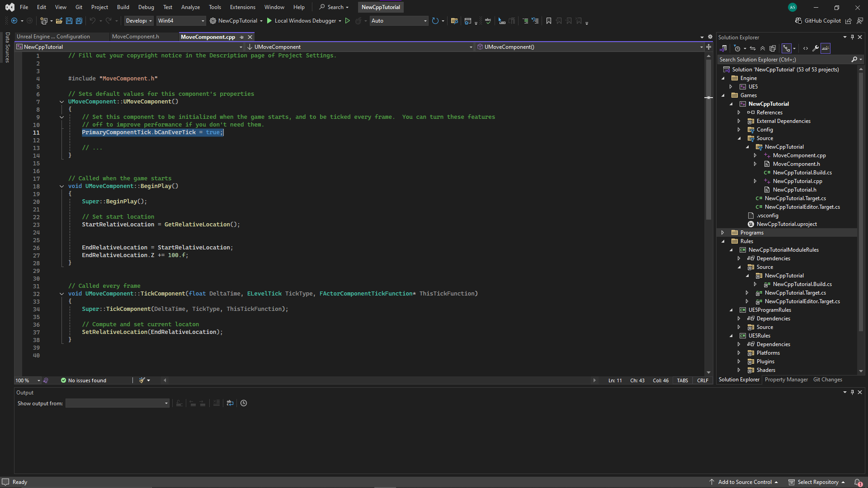Click Sync with Active Document icon

coord(753,48)
